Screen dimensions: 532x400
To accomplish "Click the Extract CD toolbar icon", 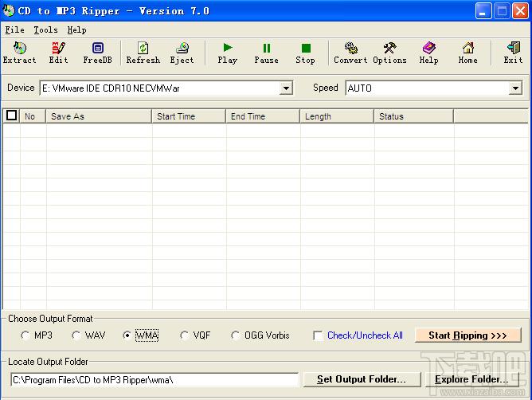I will (x=20, y=53).
